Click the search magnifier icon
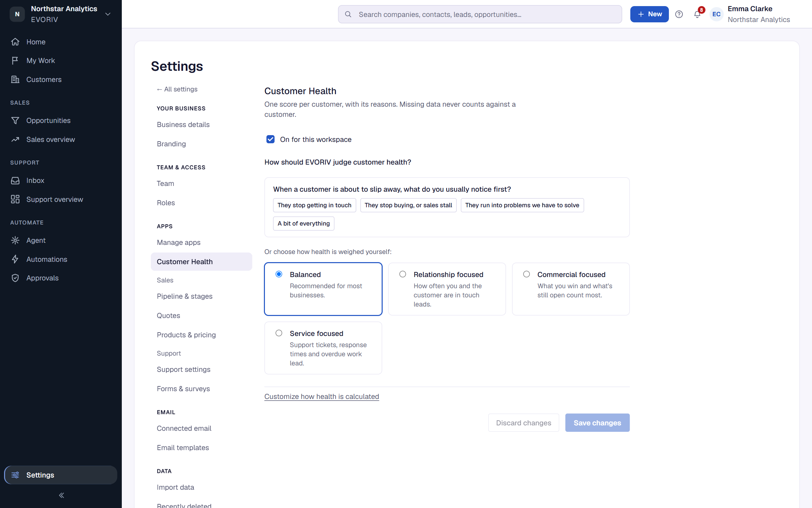 pos(348,14)
